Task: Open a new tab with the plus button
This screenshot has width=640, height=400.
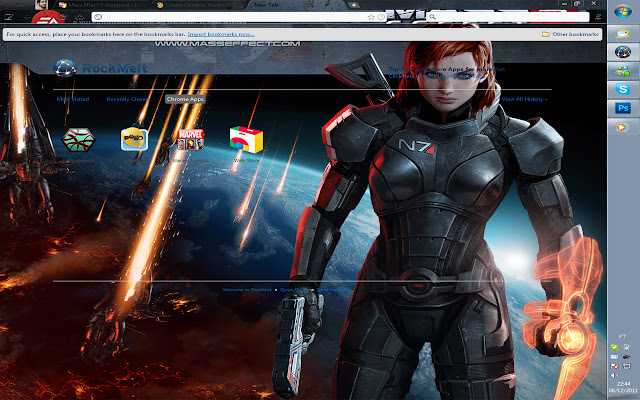Action: (353, 5)
